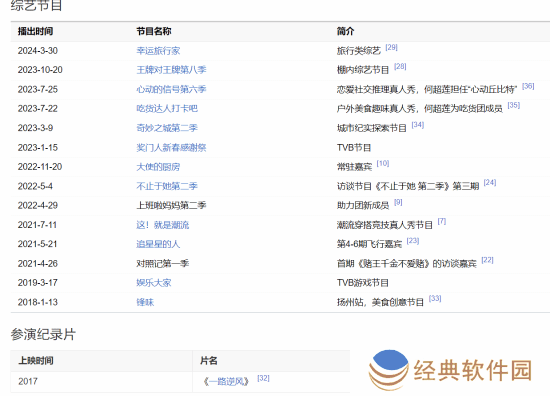This screenshot has height=396, width=550.
Task: Open the 这!就是潮流 link
Action: 163,225
